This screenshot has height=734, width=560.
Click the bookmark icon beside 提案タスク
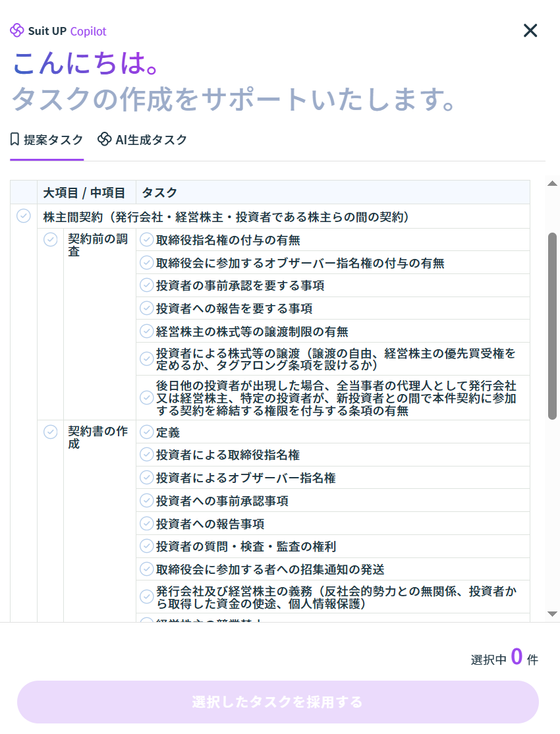point(15,140)
